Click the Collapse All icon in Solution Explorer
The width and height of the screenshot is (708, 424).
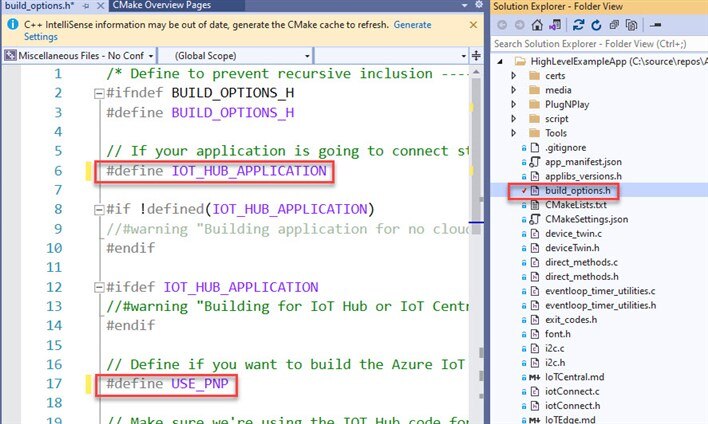[x=614, y=25]
